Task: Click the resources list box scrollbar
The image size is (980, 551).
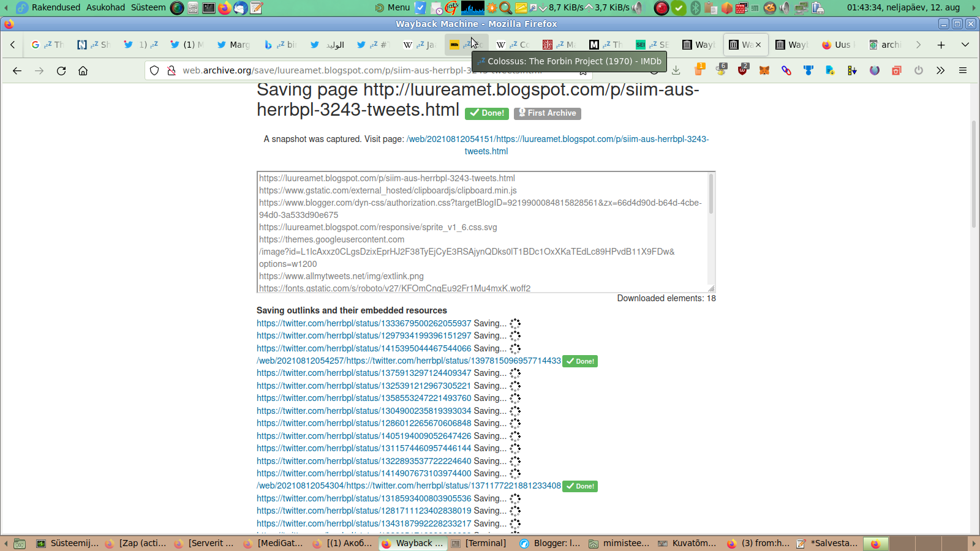Action: [711, 195]
